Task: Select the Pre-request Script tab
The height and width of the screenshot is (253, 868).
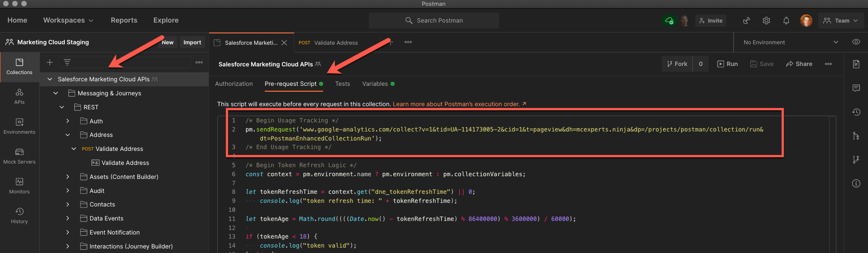Action: 294,84
